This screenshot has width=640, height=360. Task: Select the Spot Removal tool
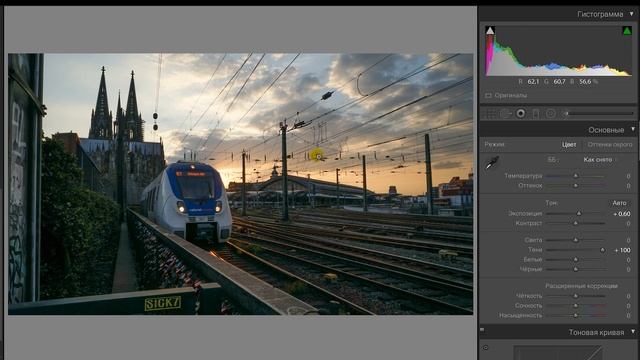(x=506, y=113)
